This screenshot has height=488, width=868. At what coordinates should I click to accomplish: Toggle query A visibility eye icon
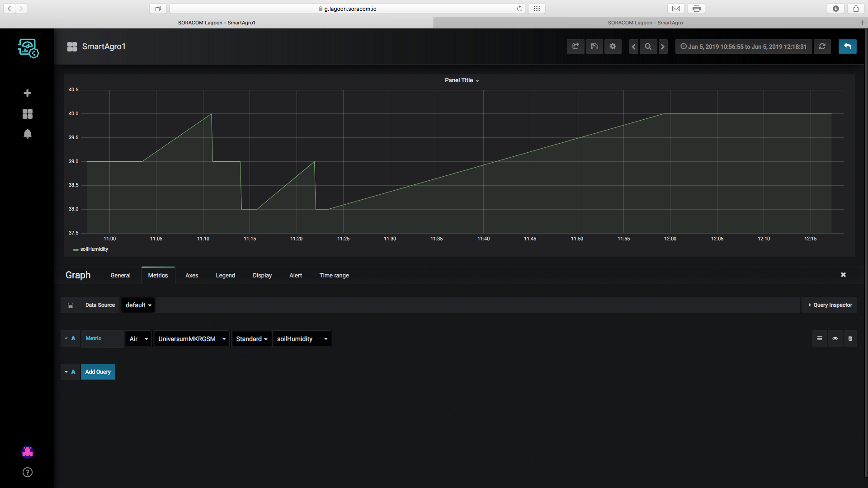click(835, 338)
